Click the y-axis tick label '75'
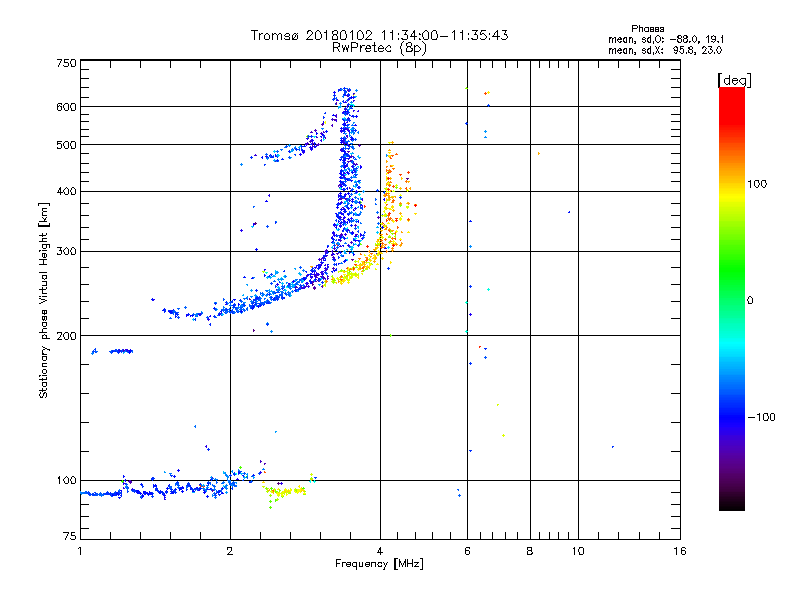The height and width of the screenshot is (600, 800). tap(70, 536)
